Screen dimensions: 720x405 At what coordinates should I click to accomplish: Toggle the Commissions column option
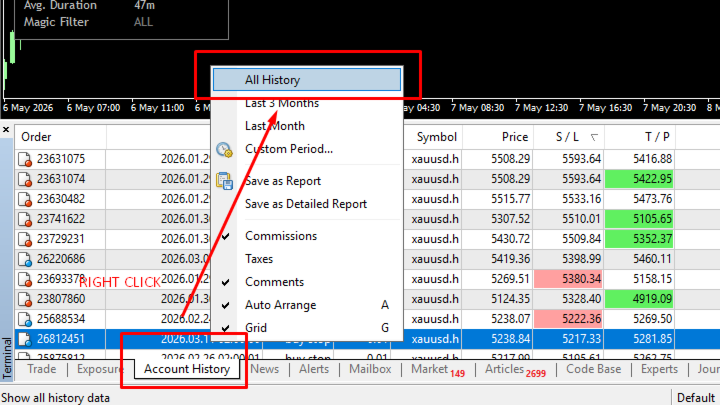click(281, 236)
